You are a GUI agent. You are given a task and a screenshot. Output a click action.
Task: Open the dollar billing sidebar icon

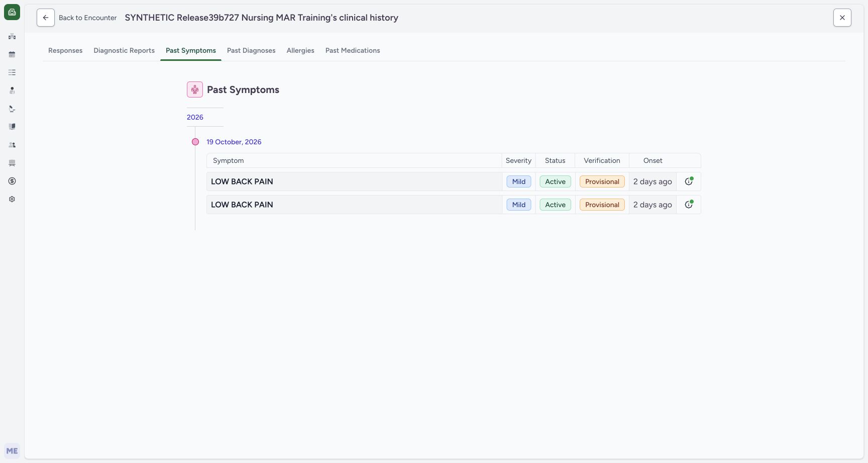pyautogui.click(x=12, y=181)
